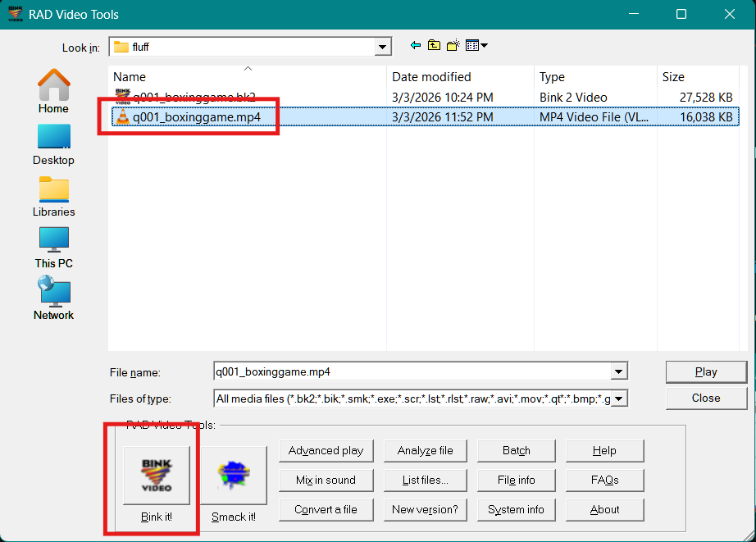Click the 3/3/2026 11:52 PM date cell

(443, 117)
